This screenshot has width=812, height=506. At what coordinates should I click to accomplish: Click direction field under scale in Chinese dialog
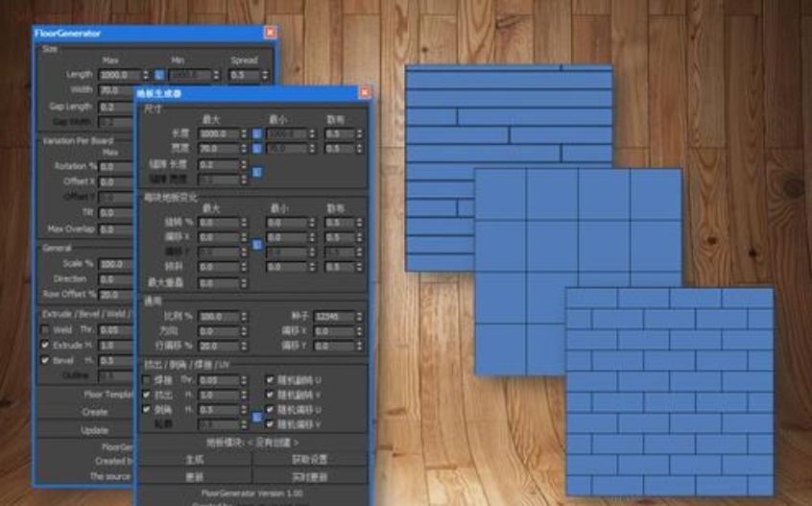pyautogui.click(x=219, y=331)
